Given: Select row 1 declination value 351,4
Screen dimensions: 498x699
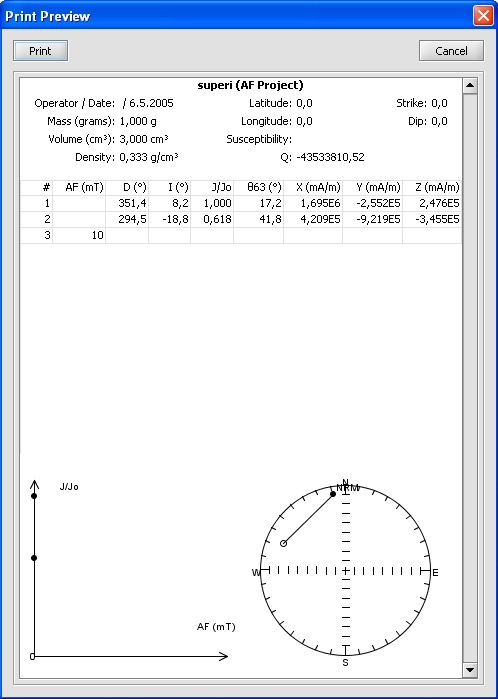Looking at the screenshot, I should pyautogui.click(x=132, y=204).
